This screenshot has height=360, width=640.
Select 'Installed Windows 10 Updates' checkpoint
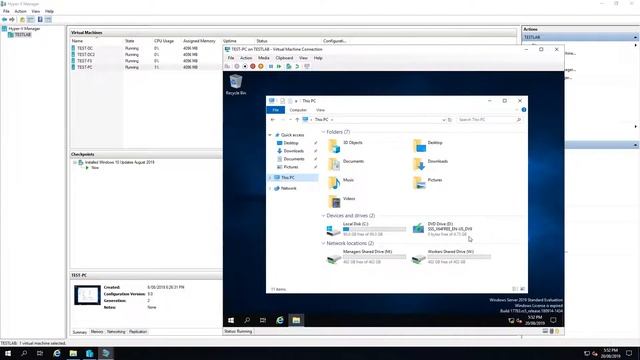tap(120, 162)
